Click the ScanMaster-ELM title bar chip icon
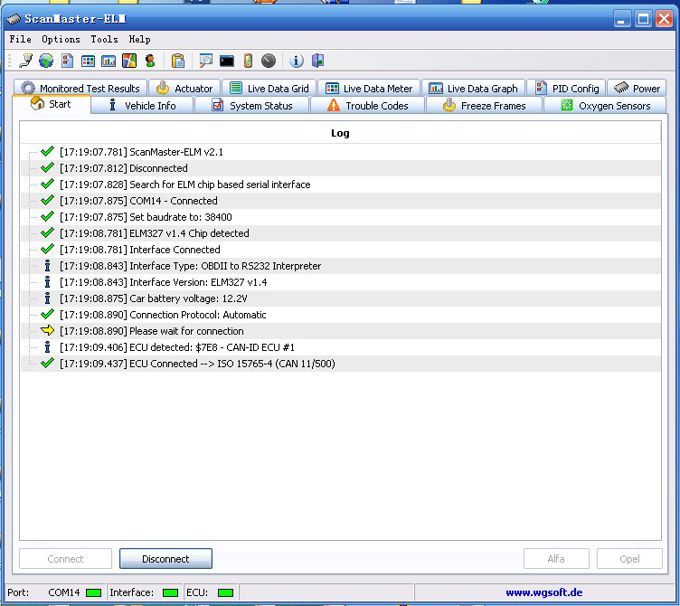This screenshot has height=606, width=680. pyautogui.click(x=13, y=19)
